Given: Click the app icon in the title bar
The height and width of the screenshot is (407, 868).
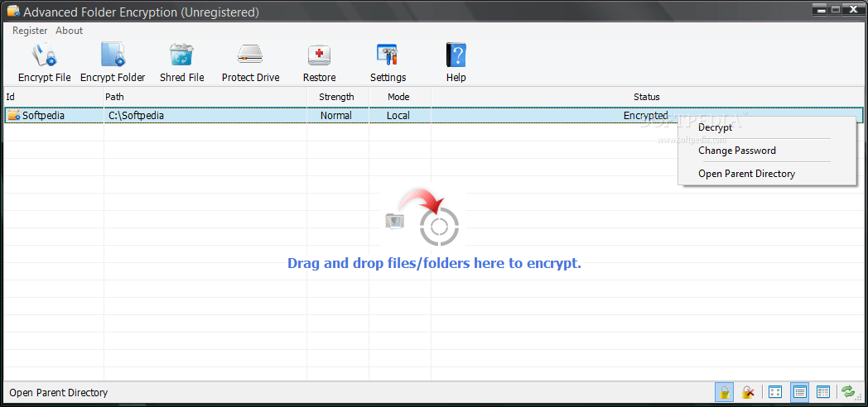Looking at the screenshot, I should point(13,11).
